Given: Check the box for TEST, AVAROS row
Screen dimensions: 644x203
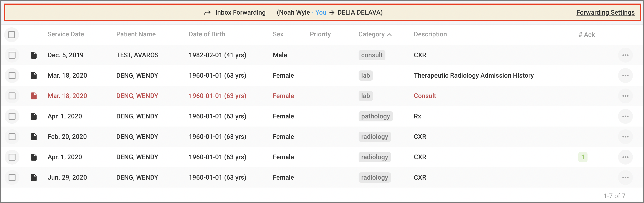Looking at the screenshot, I should tap(12, 55).
